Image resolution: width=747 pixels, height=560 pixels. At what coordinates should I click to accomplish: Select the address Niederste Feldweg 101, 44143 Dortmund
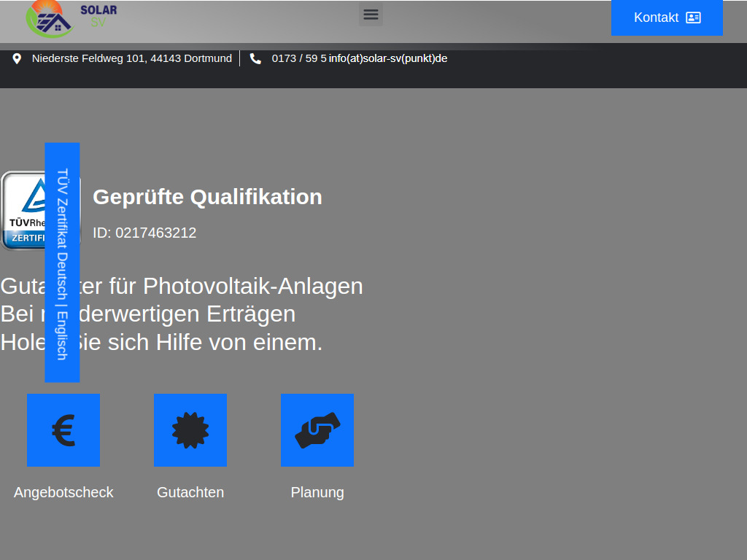pos(131,58)
